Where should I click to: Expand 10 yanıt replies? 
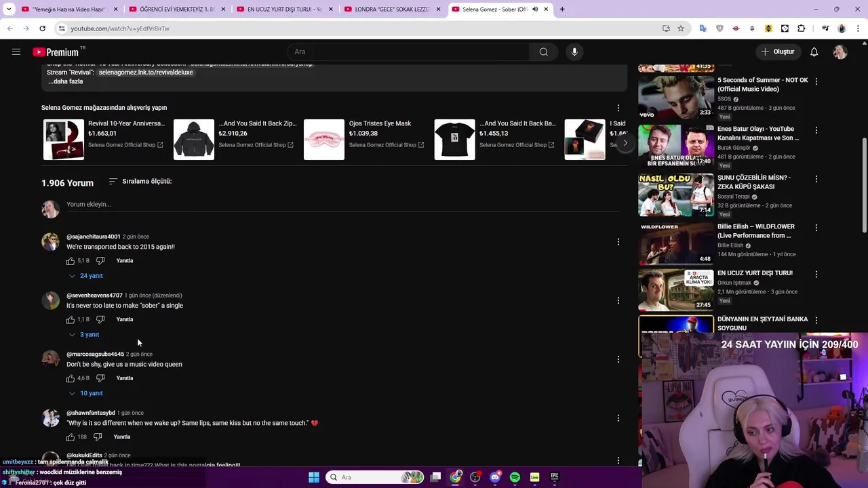(x=86, y=393)
